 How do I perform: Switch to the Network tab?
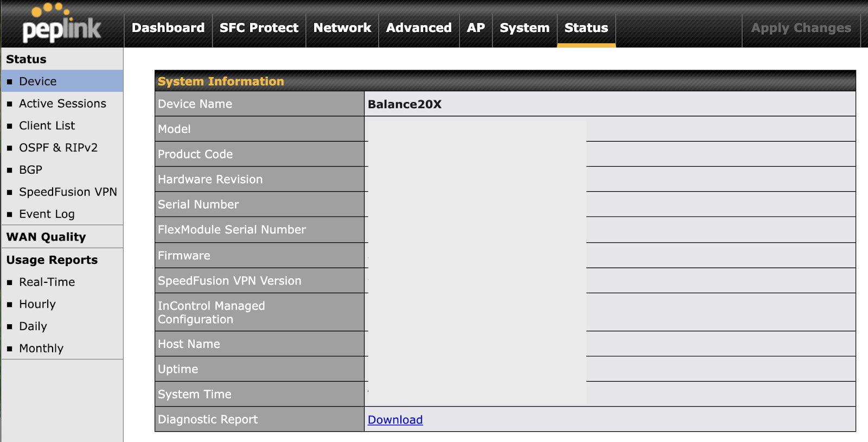(x=342, y=28)
